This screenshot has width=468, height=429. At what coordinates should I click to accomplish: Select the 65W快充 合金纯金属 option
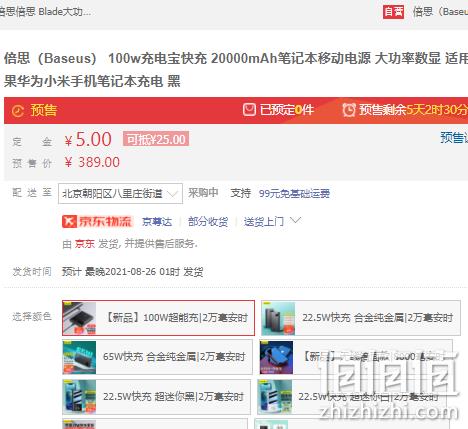point(157,357)
